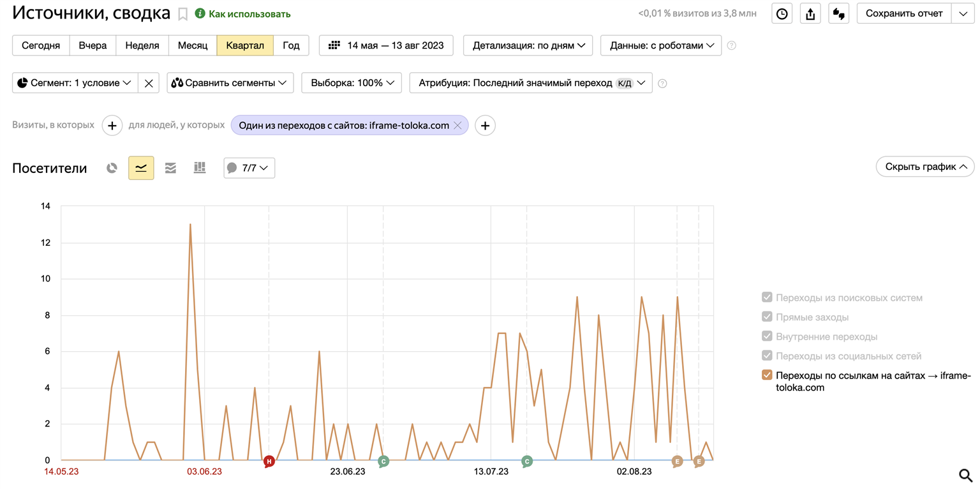The width and height of the screenshot is (980, 489).
Task: Toggle 'Переходы из поисковых систем' checkbox
Action: (x=767, y=297)
